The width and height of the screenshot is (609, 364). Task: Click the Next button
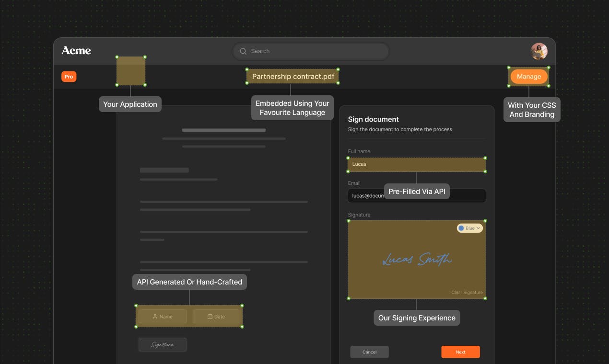click(x=460, y=352)
